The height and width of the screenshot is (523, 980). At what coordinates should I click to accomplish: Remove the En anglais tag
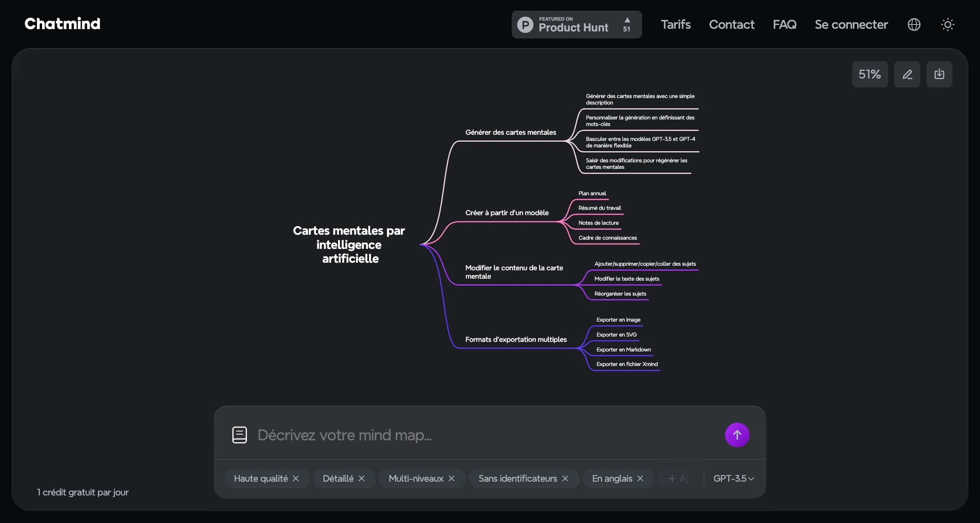[640, 478]
